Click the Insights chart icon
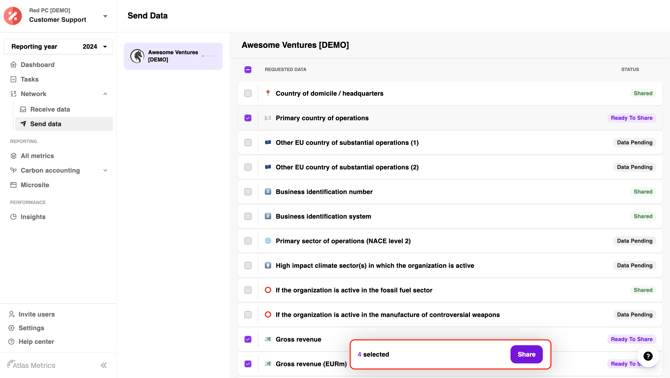This screenshot has height=378, width=670. pos(13,217)
